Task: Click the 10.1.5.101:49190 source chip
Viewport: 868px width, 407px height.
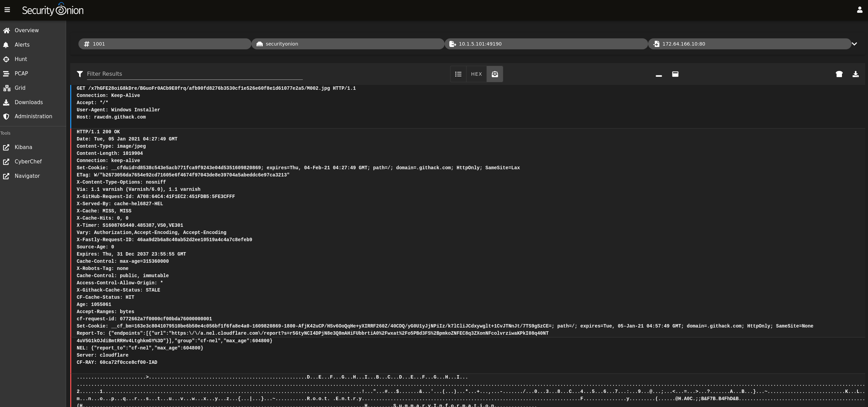Action: click(546, 44)
